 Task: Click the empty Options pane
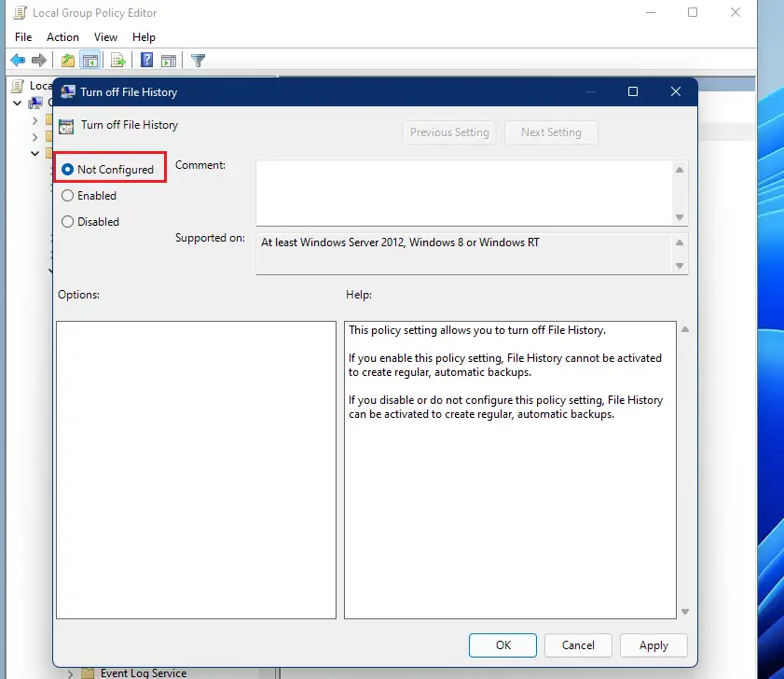coord(196,470)
